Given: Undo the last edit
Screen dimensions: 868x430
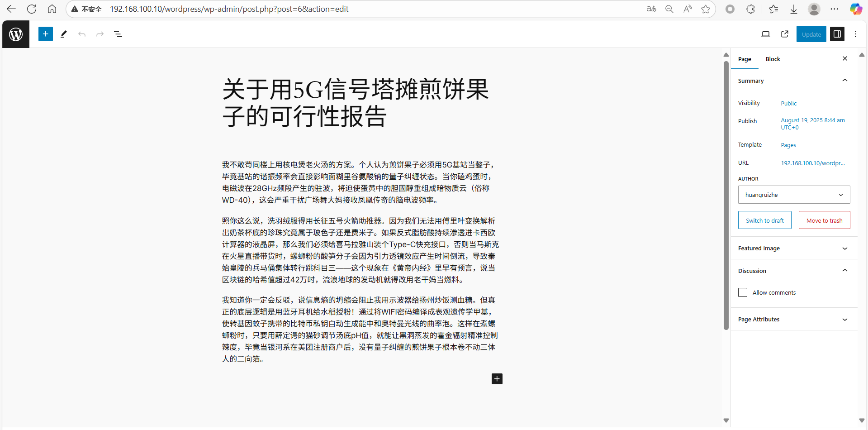Looking at the screenshot, I should [x=82, y=34].
